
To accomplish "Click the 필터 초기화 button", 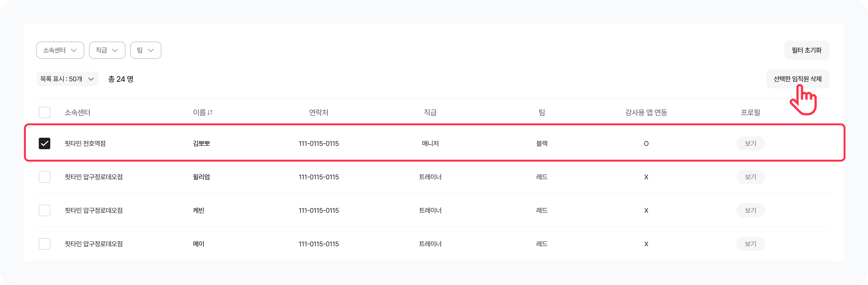I will (x=806, y=50).
